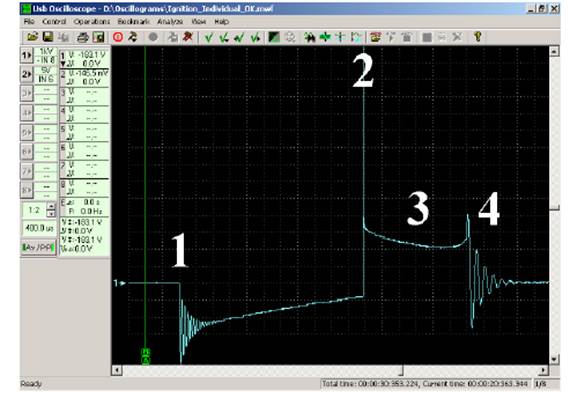Click the channel 1 zero-level marker arrow
Viewport: 570px width, 398px height.
[120, 283]
